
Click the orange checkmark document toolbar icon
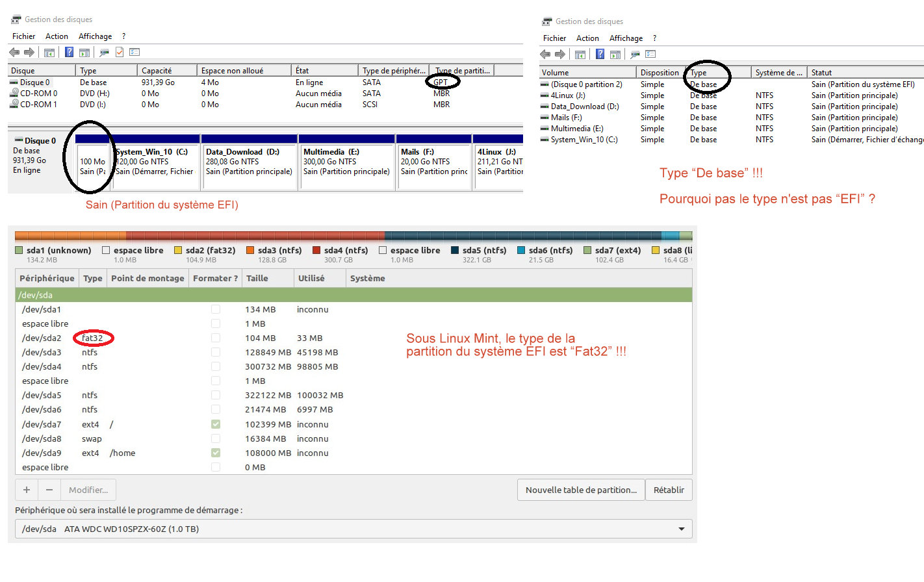pos(120,53)
